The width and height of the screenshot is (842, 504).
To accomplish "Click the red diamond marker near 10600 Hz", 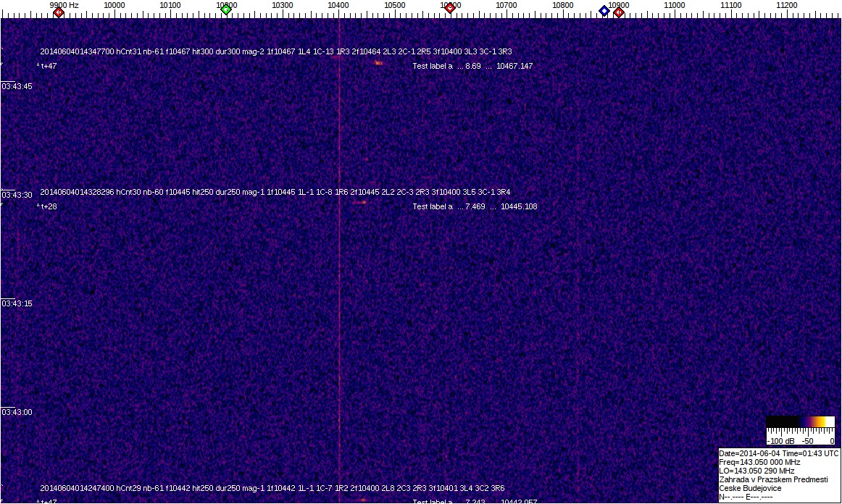I will 450,9.
